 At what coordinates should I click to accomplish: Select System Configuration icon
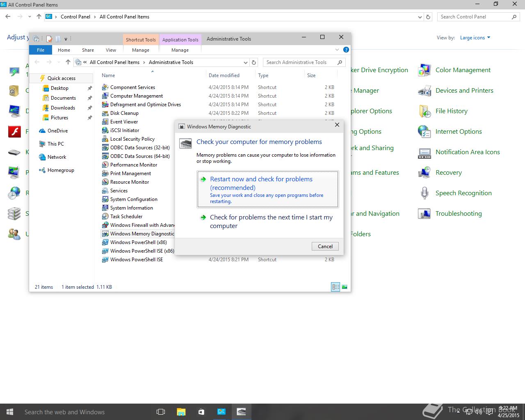105,199
